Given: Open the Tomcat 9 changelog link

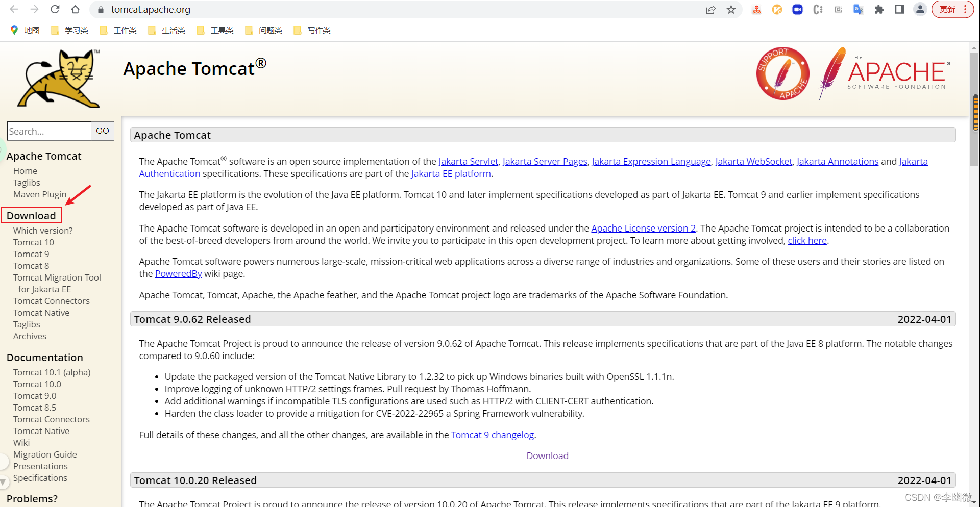Looking at the screenshot, I should 493,435.
